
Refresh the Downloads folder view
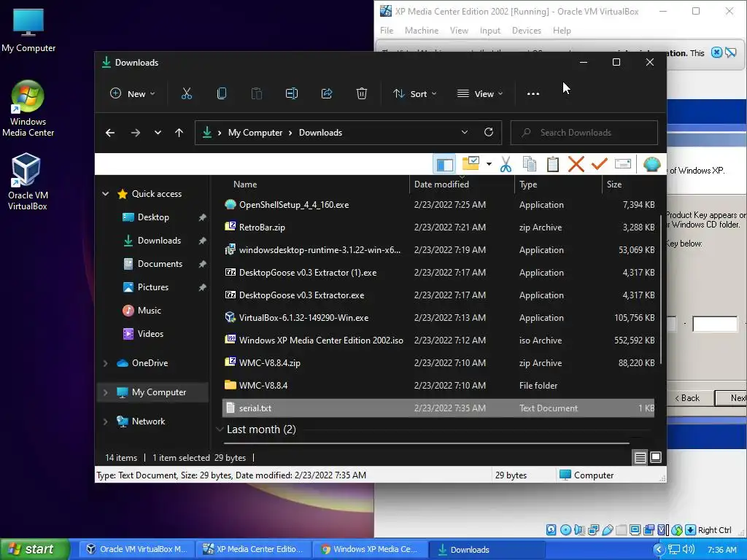click(488, 133)
